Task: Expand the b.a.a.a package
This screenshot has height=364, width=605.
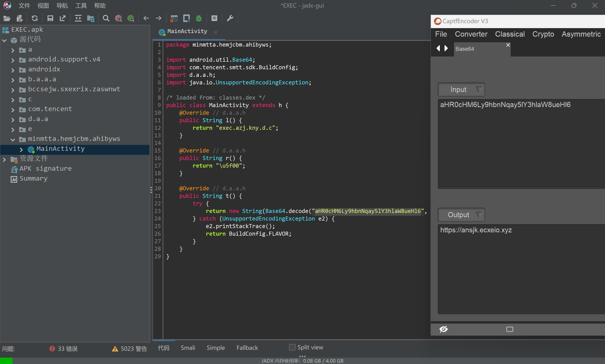Action: click(13, 80)
